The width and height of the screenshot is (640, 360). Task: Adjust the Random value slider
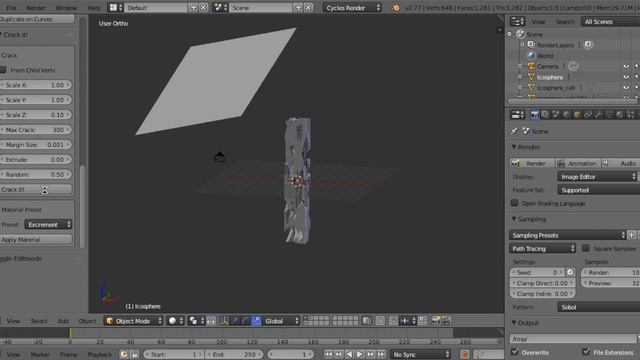click(36, 174)
